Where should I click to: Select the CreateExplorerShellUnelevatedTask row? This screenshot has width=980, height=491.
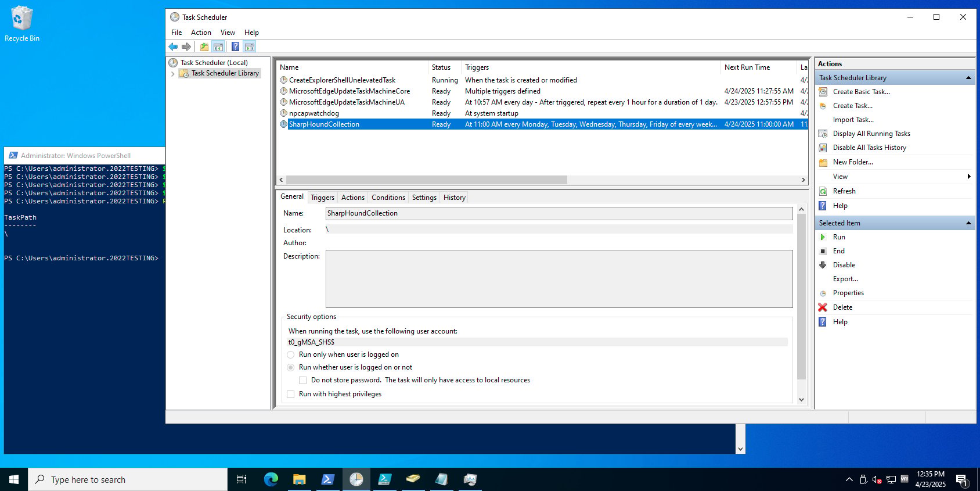click(543, 80)
